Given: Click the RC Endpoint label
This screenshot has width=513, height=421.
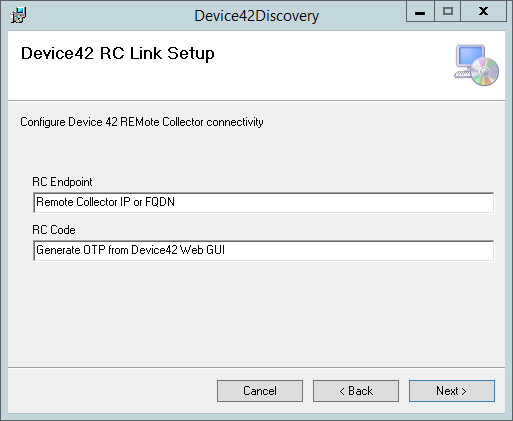Looking at the screenshot, I should pyautogui.click(x=62, y=182).
